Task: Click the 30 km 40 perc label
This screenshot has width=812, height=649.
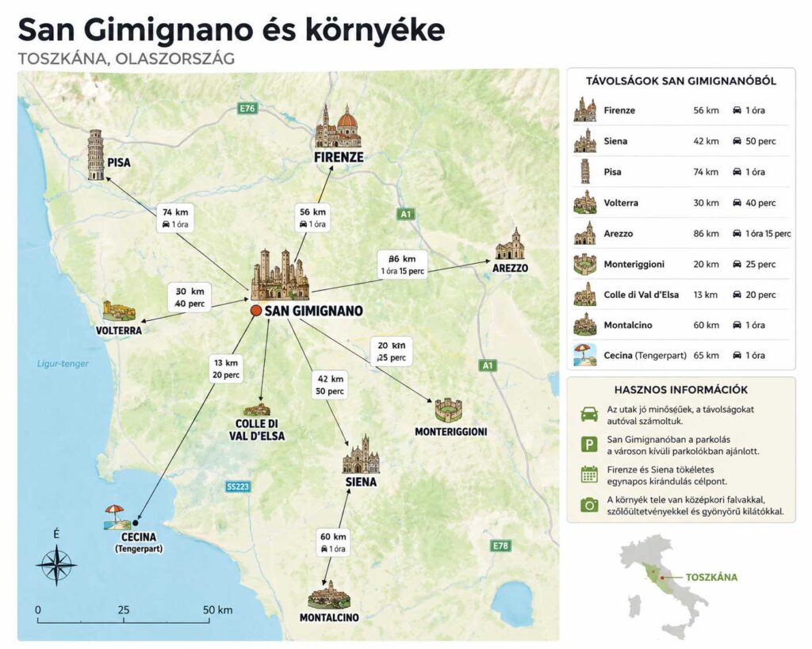Action: pyautogui.click(x=190, y=298)
